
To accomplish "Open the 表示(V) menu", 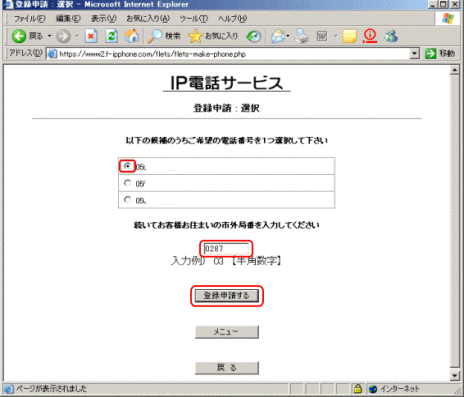I will click(104, 19).
